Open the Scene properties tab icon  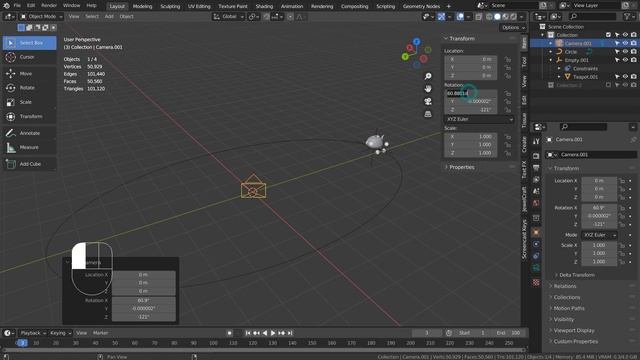click(536, 191)
